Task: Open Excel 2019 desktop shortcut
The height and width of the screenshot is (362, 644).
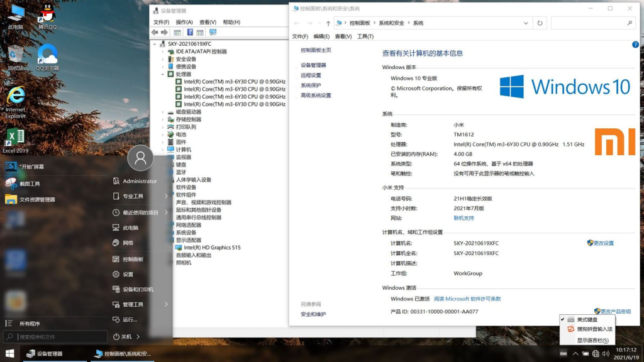Action: (15, 140)
